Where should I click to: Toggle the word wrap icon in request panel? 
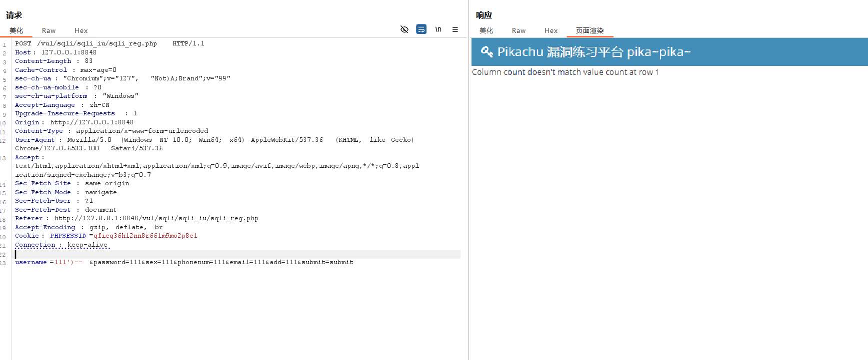[421, 29]
